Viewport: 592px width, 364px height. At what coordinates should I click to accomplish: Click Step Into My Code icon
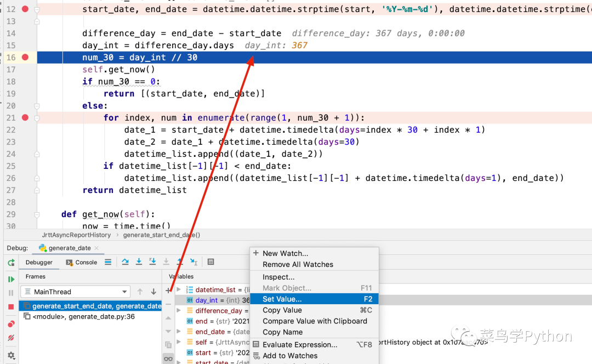[x=152, y=262]
